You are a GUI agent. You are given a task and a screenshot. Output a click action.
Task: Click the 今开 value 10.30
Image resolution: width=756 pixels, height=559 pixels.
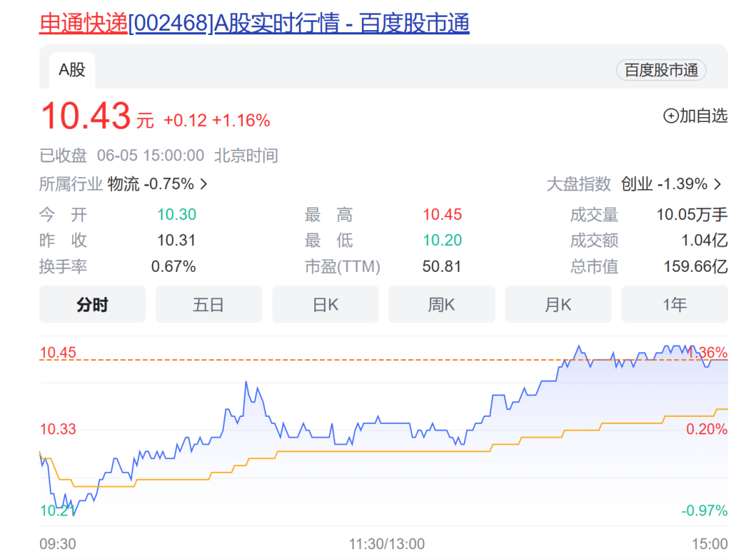[177, 214]
